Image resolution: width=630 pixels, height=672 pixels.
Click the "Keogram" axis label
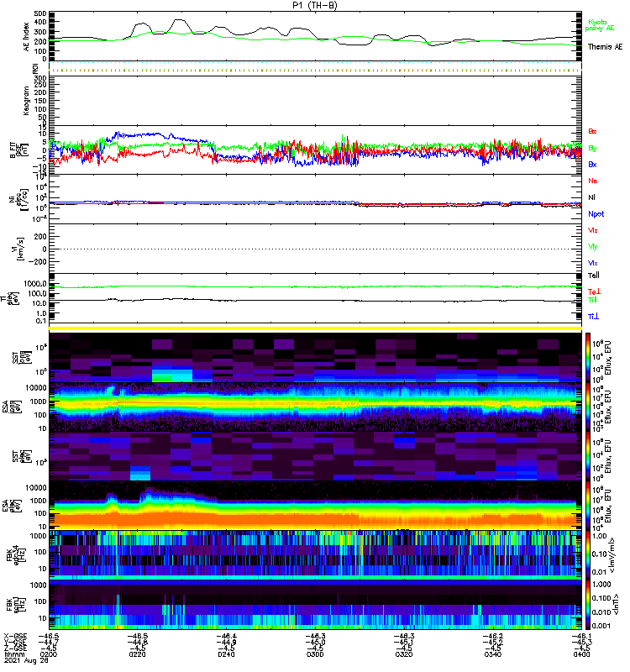point(27,101)
